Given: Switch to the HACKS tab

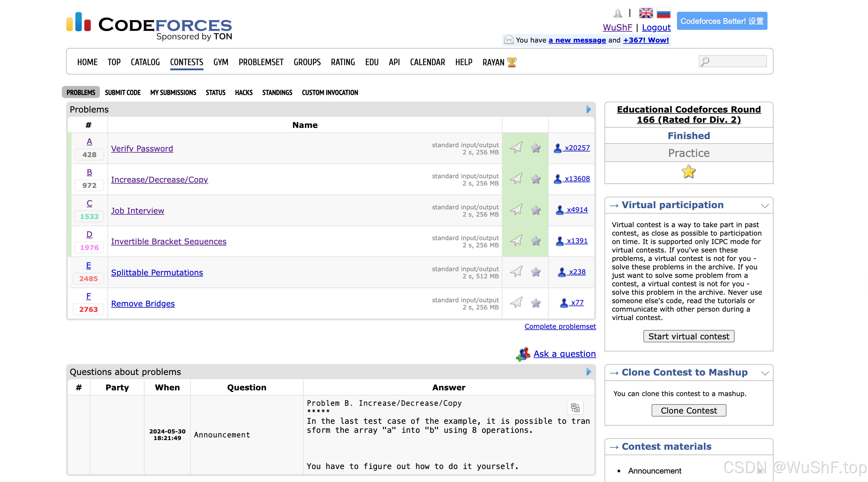Looking at the screenshot, I should click(244, 92).
